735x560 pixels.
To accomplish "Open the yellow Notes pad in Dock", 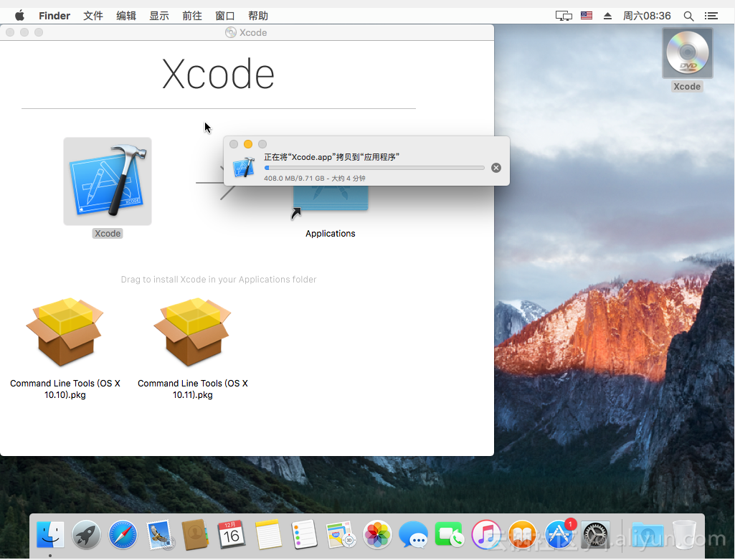I will pyautogui.click(x=268, y=534).
